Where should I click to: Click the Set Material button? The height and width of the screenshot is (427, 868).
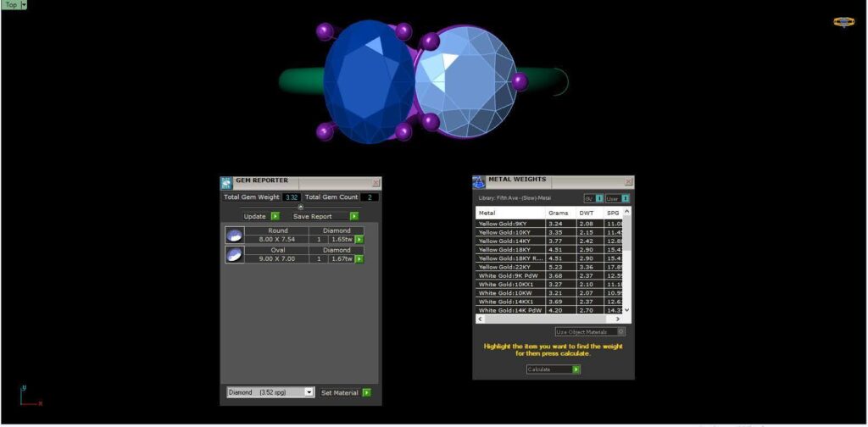340,393
